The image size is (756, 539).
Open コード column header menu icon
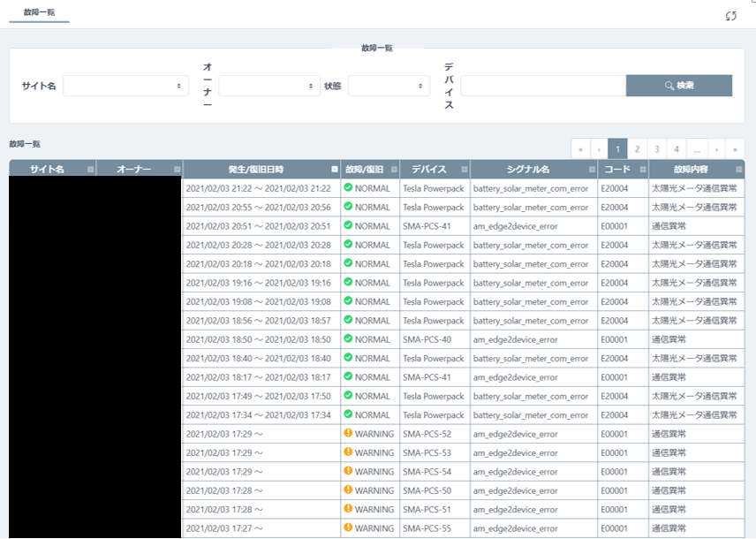click(x=643, y=170)
